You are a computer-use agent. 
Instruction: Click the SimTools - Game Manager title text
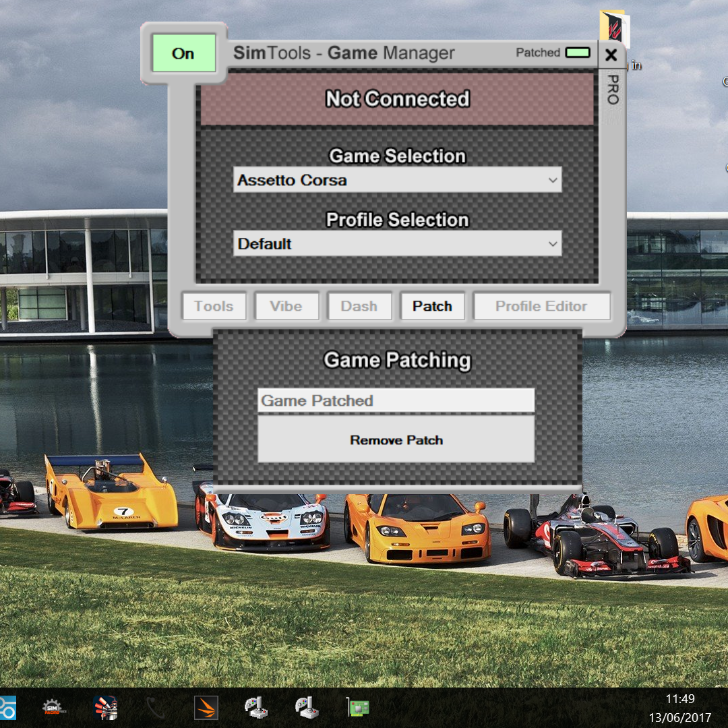coord(344,53)
